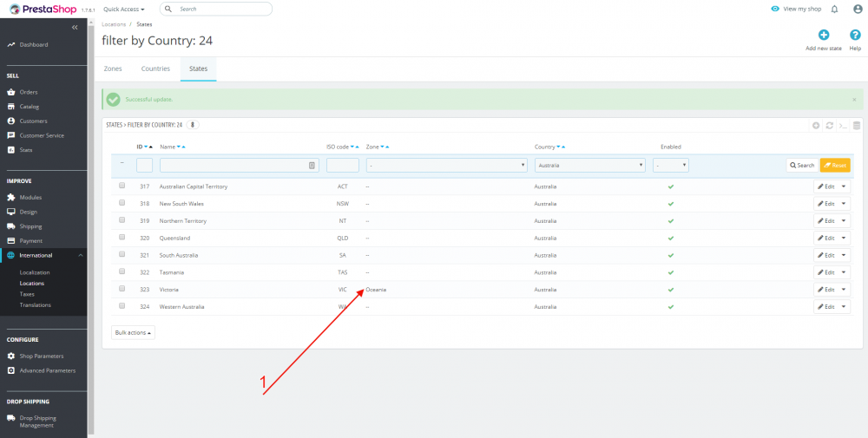Expand Edit options arrow for Victoria
The width and height of the screenshot is (868, 438).
pos(844,289)
